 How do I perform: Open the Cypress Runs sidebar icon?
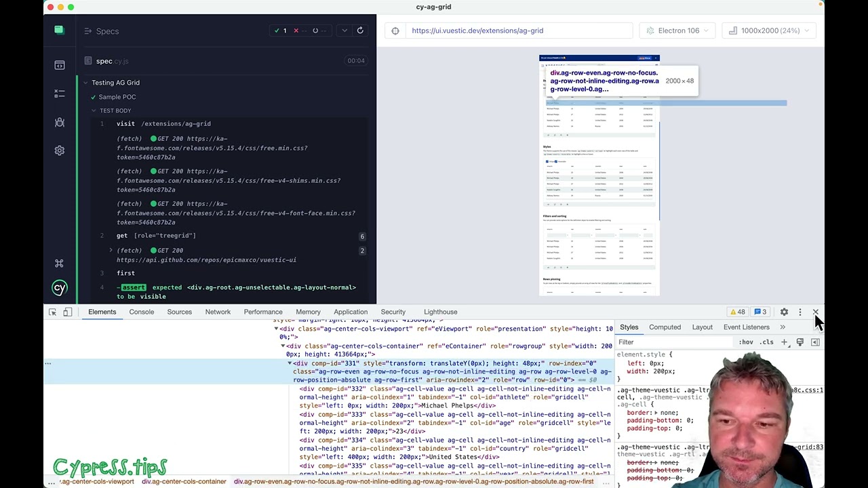click(59, 94)
